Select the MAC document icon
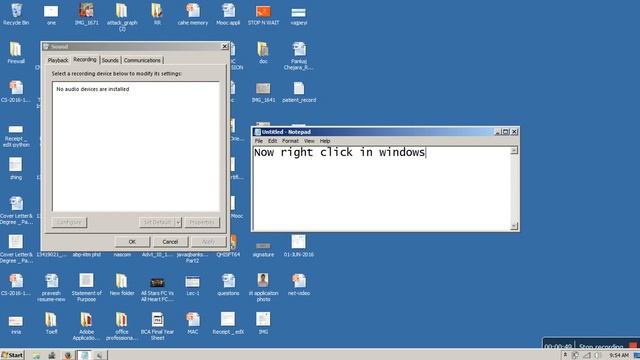The image size is (640, 360). tap(193, 323)
